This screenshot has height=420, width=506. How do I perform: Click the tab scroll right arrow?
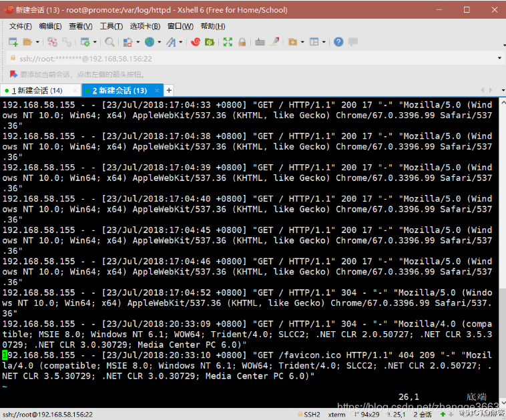[x=491, y=90]
